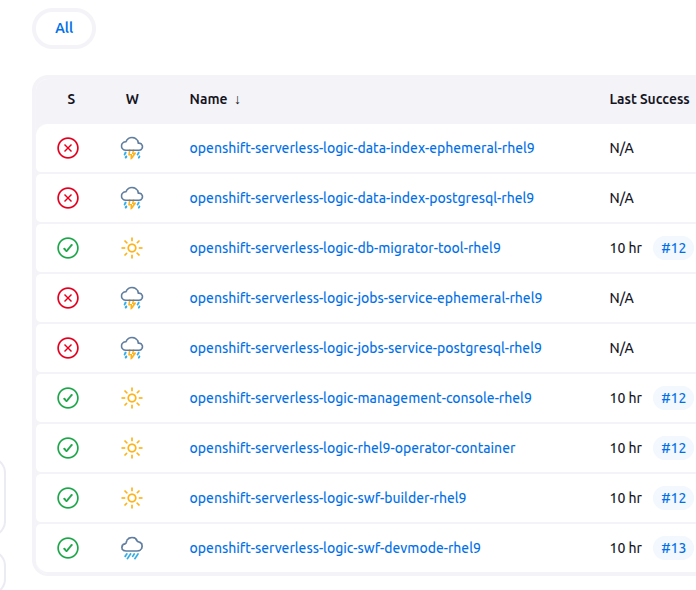Open openshift-serverless-logic-data-index-ephemeral-rhel9 job
This screenshot has width=696, height=590.
[x=362, y=148]
